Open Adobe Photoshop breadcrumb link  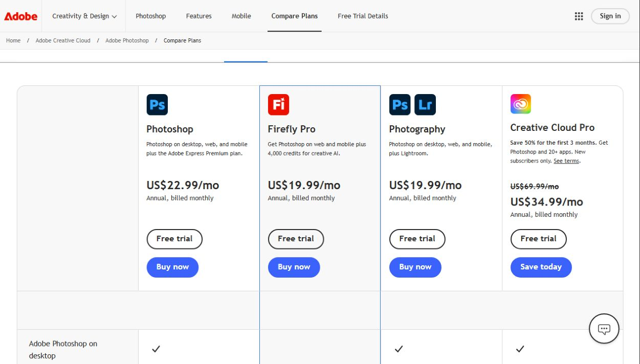point(127,40)
